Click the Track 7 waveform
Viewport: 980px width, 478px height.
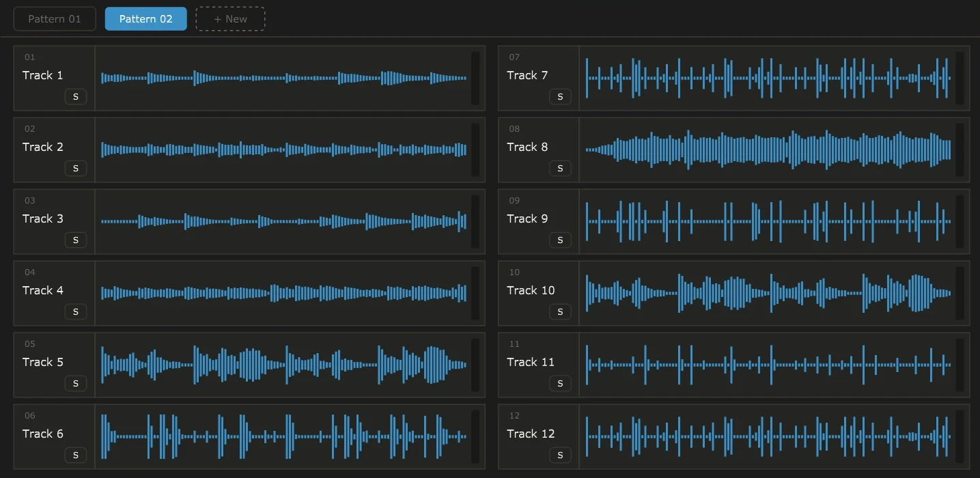tap(768, 78)
